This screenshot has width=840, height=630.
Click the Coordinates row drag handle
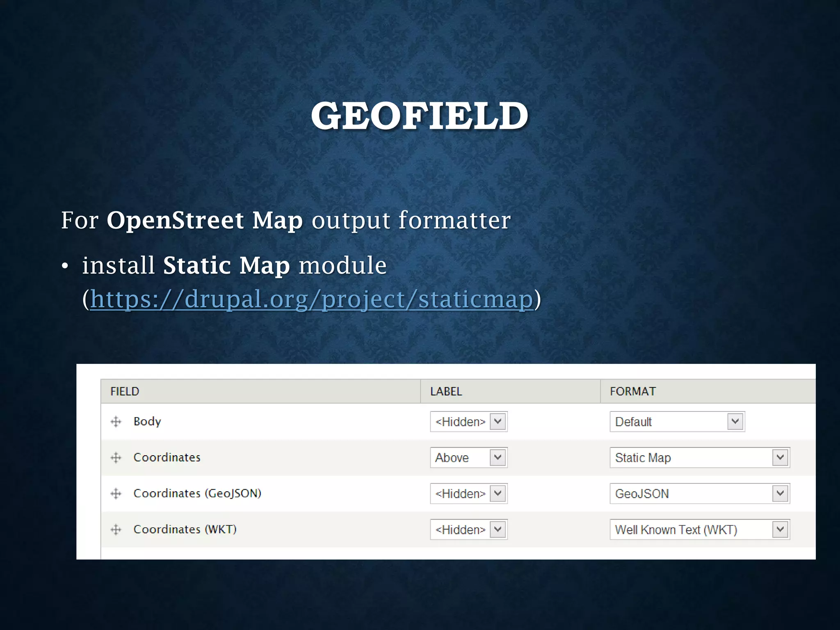pyautogui.click(x=116, y=458)
